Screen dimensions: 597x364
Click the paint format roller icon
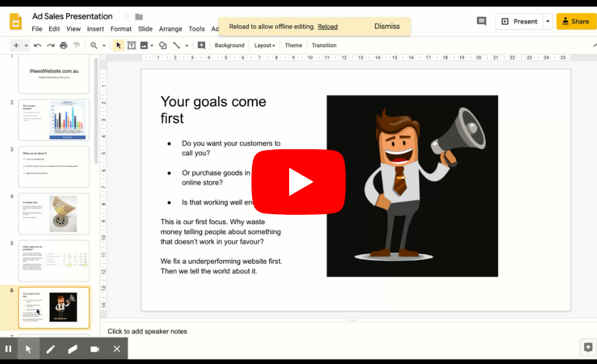coord(77,45)
